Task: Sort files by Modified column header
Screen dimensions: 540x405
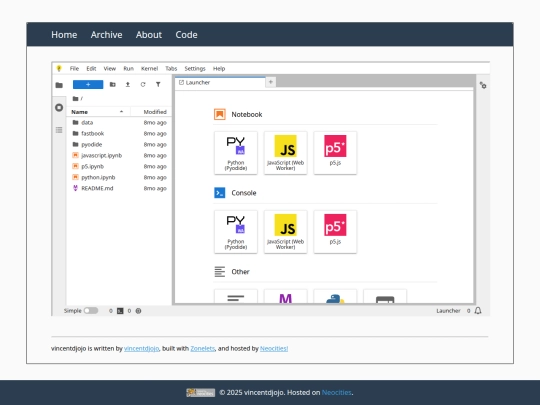Action: [151, 112]
